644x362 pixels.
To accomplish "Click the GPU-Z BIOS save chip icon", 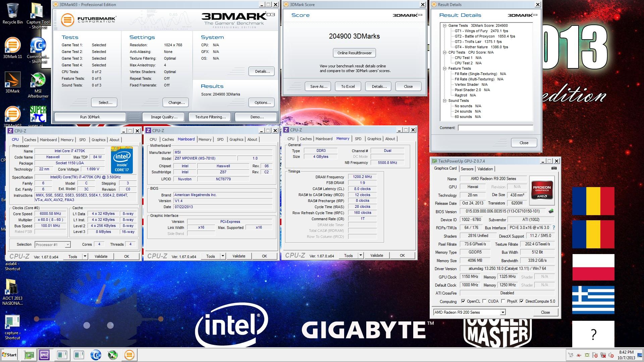I will tap(551, 211).
